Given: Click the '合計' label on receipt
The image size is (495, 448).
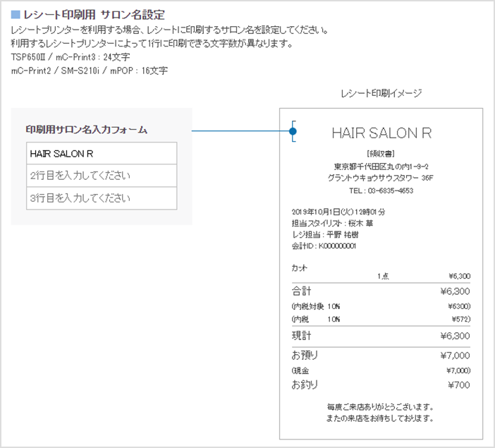Looking at the screenshot, I should click(x=302, y=291).
